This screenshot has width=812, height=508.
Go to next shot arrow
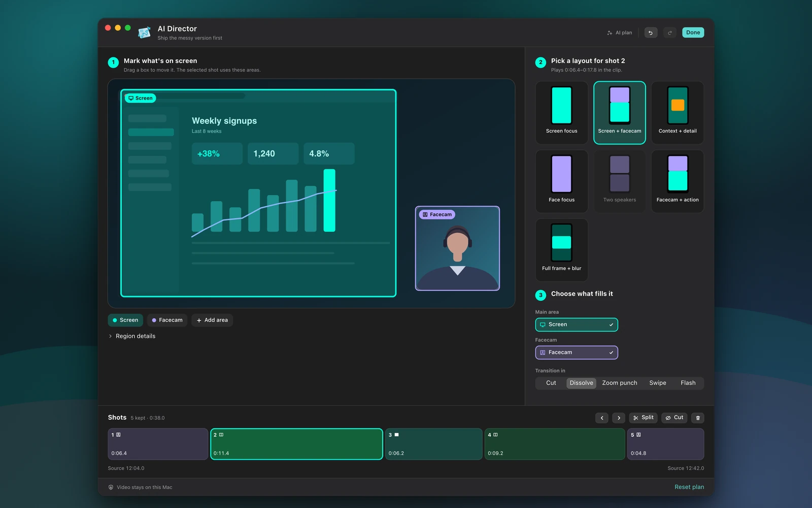[619, 418]
